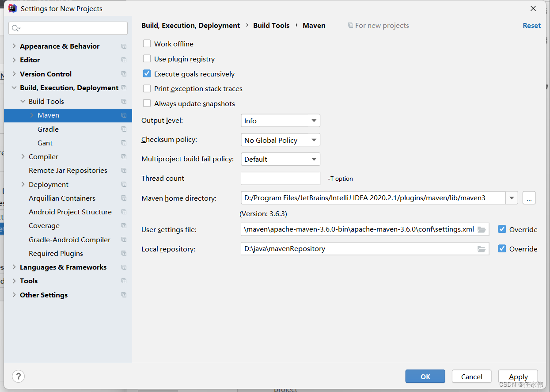Click folder icon in User settings file field
Viewport: 550px width, 392px height.
(x=482, y=229)
